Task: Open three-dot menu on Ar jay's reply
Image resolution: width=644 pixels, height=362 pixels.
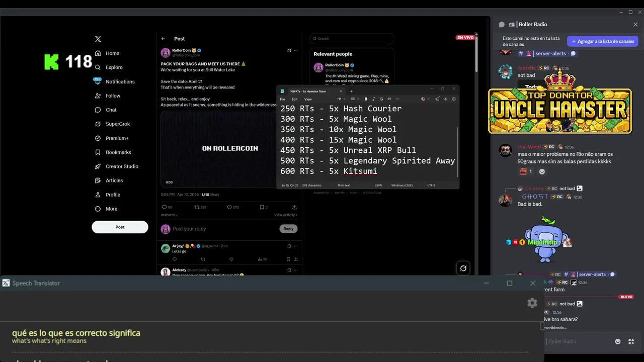Action: click(x=296, y=246)
